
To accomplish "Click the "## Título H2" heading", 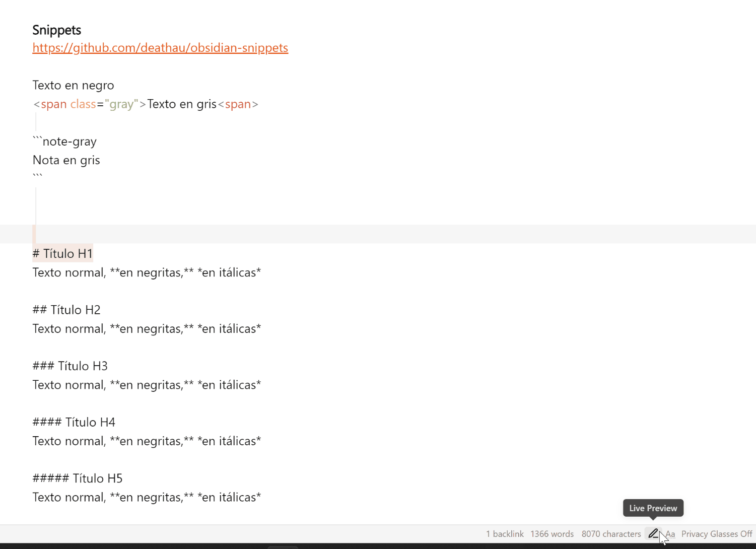I will (66, 309).
